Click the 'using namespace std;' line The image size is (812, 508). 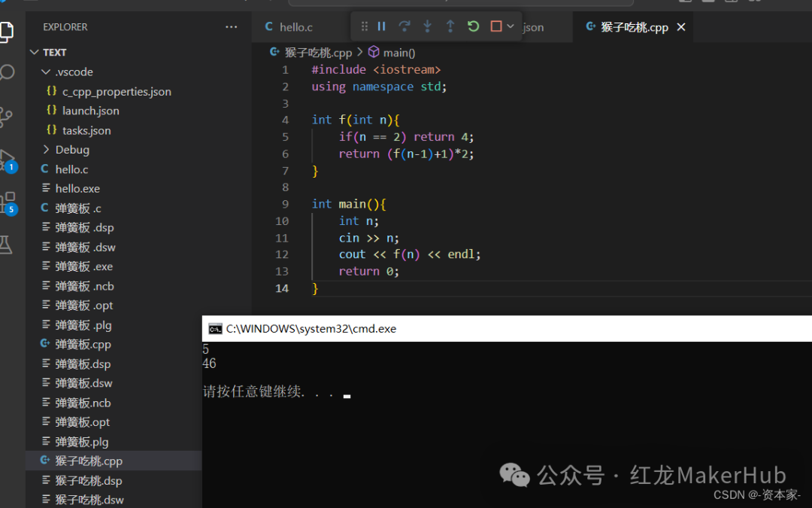click(x=379, y=87)
